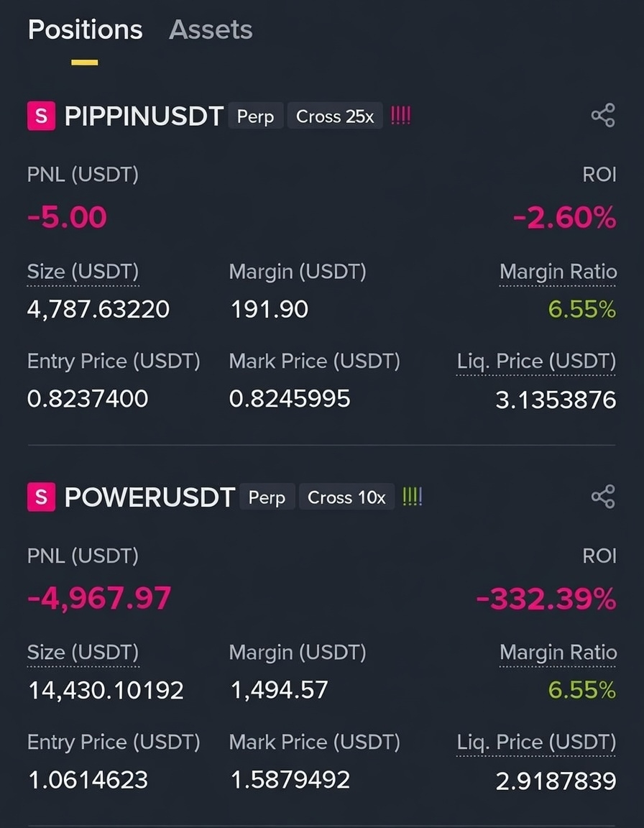
Task: Tap the pink S badge beside PIPPINUSDT
Action: tap(41, 116)
